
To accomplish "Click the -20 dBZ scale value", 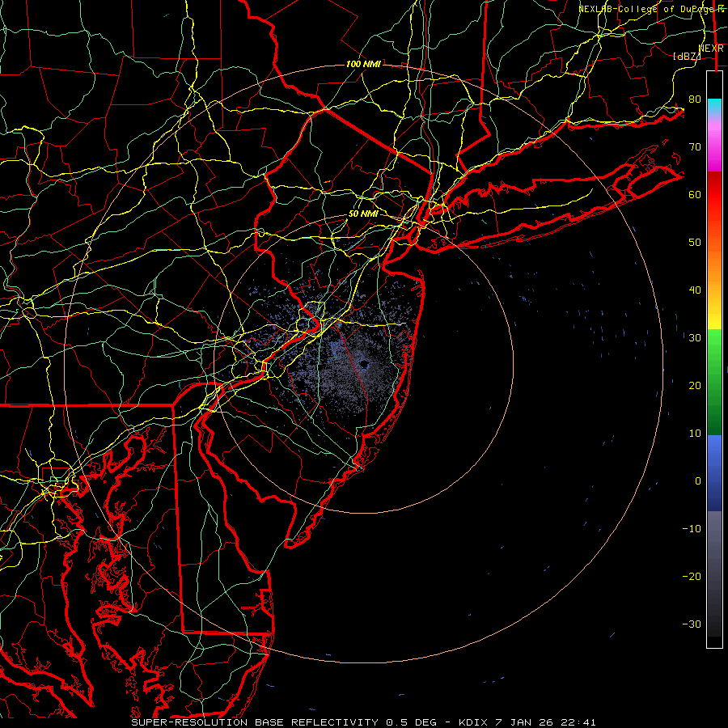I will point(692,576).
